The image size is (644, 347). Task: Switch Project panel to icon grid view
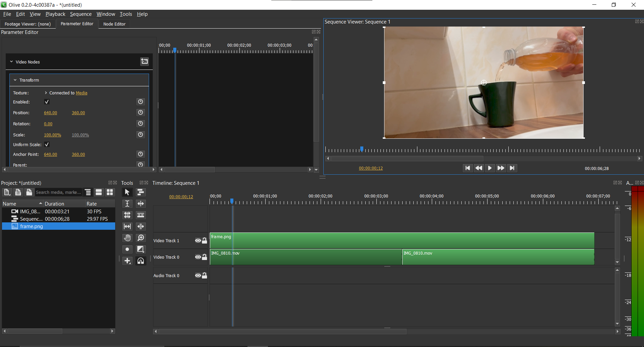pos(110,192)
